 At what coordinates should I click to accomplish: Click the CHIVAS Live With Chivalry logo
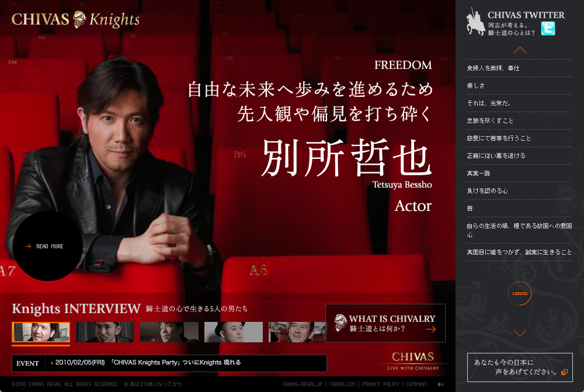413,361
